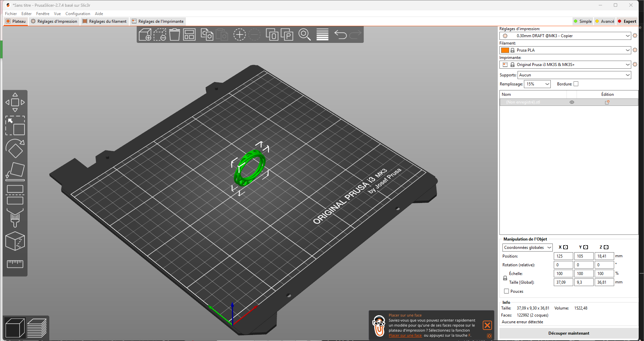Click the Position X field showing 125
The width and height of the screenshot is (644, 341).
tap(563, 256)
